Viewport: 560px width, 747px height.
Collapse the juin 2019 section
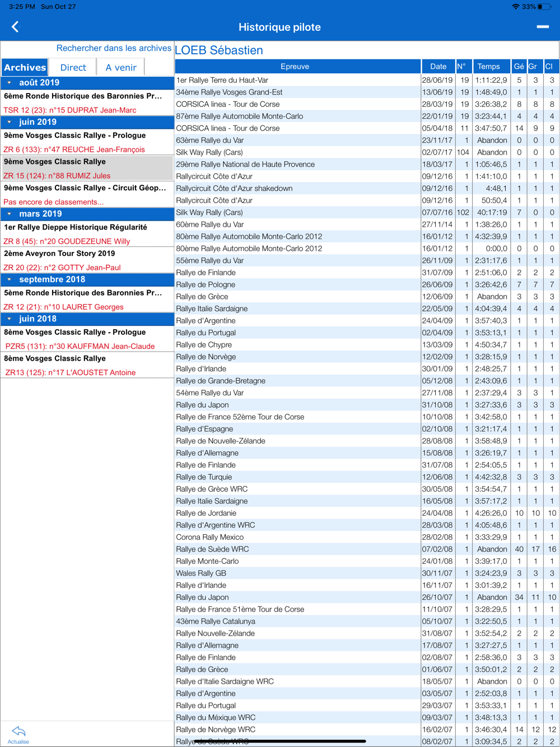[x=10, y=122]
